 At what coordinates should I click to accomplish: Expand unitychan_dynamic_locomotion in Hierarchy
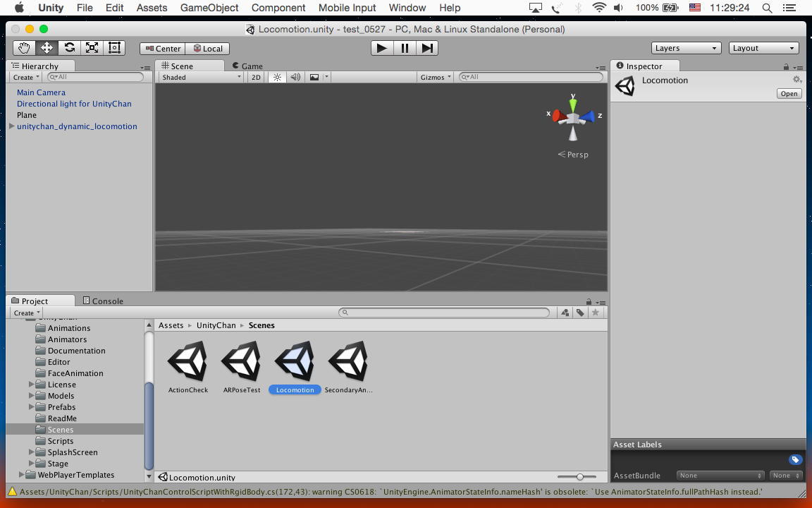pos(12,126)
